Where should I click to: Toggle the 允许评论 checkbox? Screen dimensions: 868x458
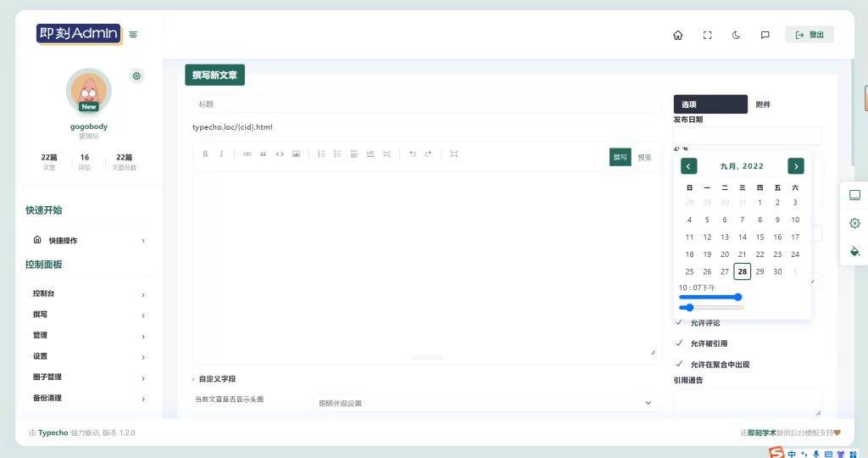click(x=679, y=323)
